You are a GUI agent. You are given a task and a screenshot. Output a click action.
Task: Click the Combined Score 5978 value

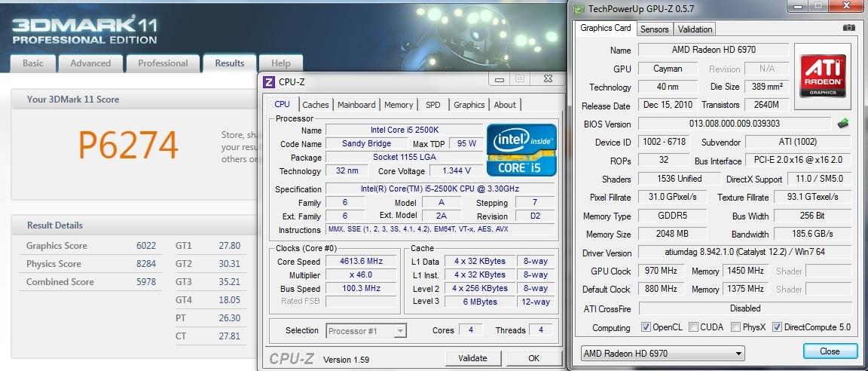pyautogui.click(x=146, y=282)
